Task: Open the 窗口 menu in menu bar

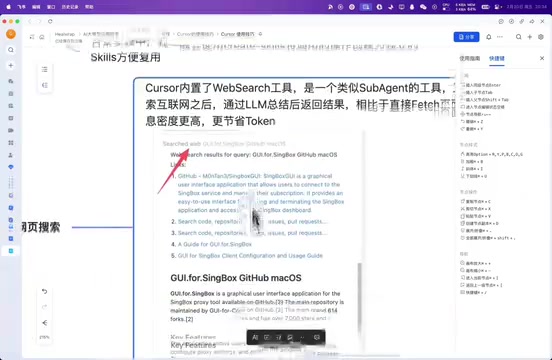Action: click(51, 7)
